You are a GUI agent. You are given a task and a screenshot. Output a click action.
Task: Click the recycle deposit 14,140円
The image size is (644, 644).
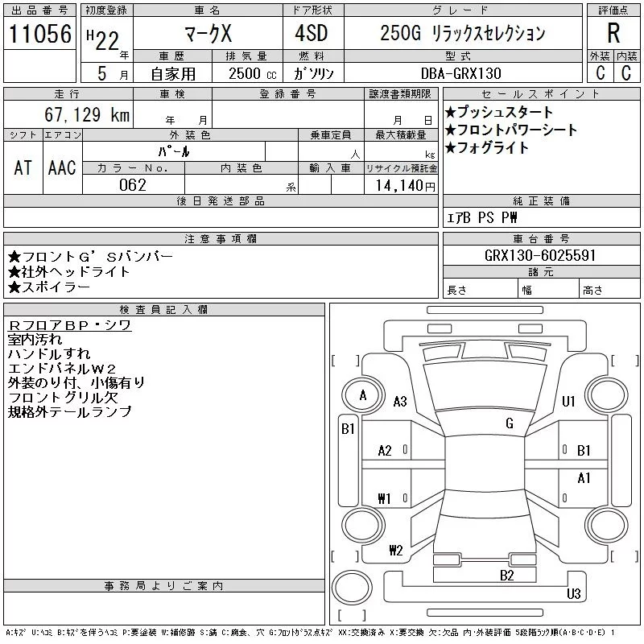pos(406,186)
